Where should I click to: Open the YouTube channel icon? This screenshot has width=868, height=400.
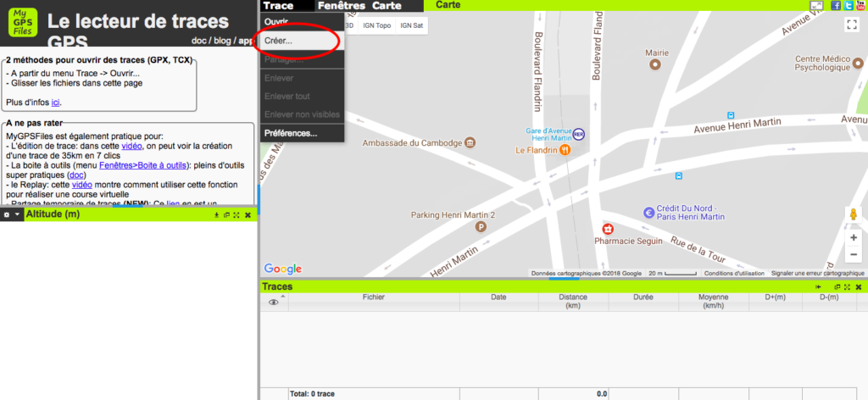861,6
